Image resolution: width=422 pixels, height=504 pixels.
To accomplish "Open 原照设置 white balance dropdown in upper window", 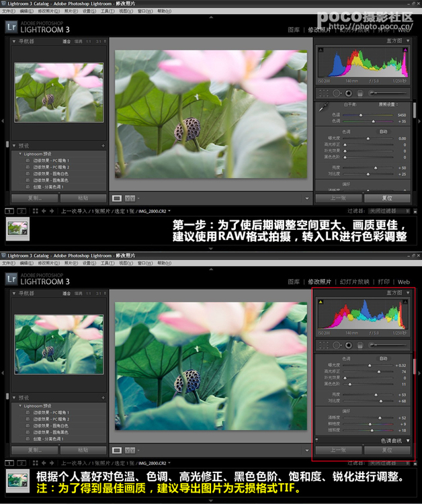I will [x=388, y=104].
